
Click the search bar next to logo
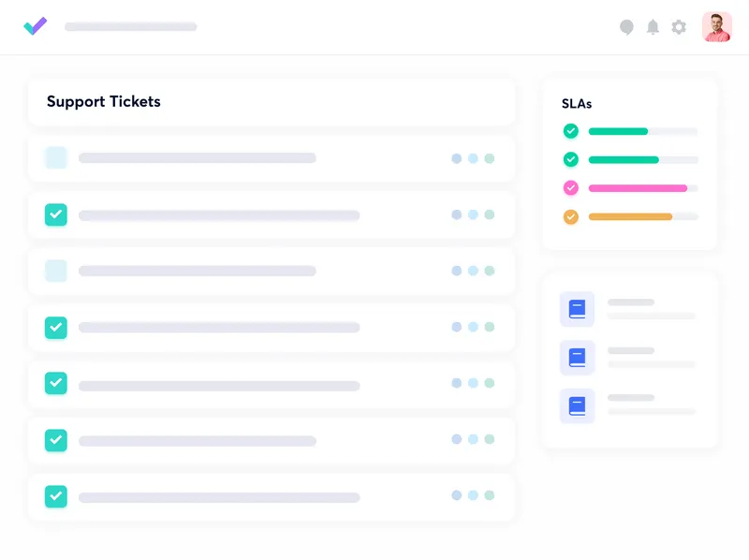tap(131, 27)
